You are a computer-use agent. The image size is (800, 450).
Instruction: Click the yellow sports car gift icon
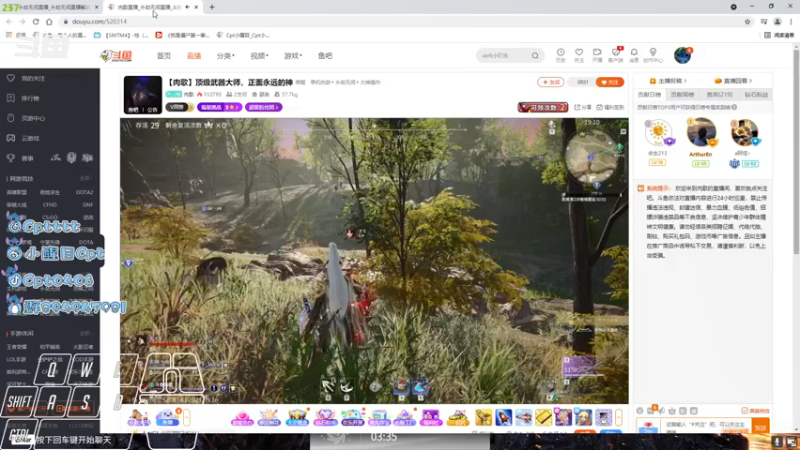(458, 417)
